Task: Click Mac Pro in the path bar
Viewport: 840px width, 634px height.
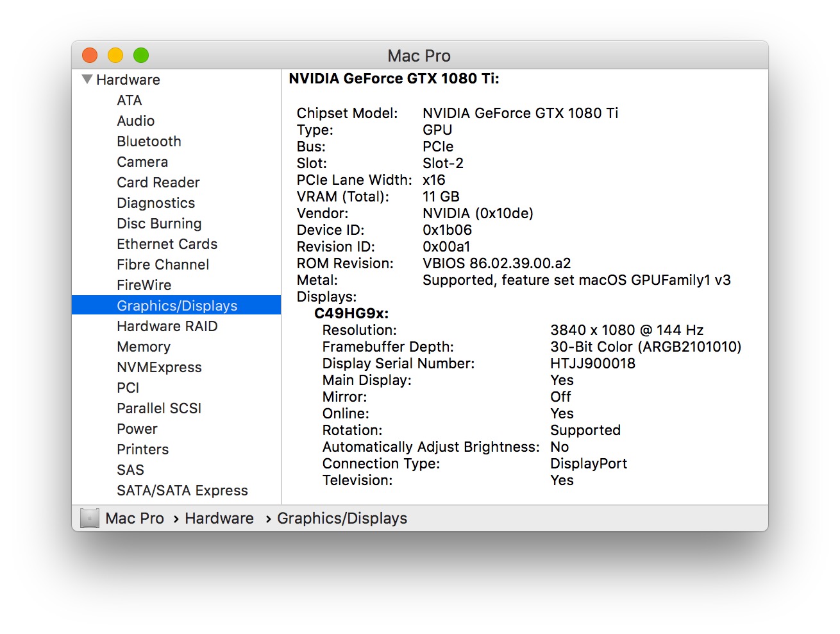Action: pos(135,518)
